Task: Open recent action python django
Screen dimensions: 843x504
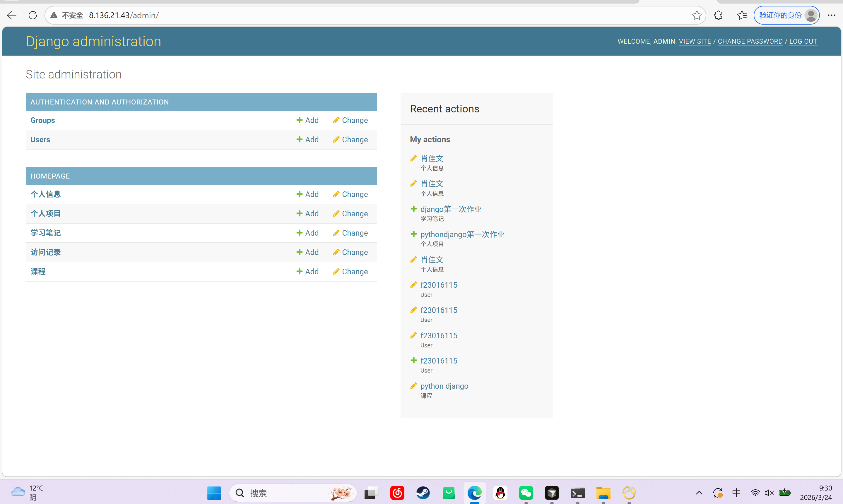Action: click(x=444, y=386)
